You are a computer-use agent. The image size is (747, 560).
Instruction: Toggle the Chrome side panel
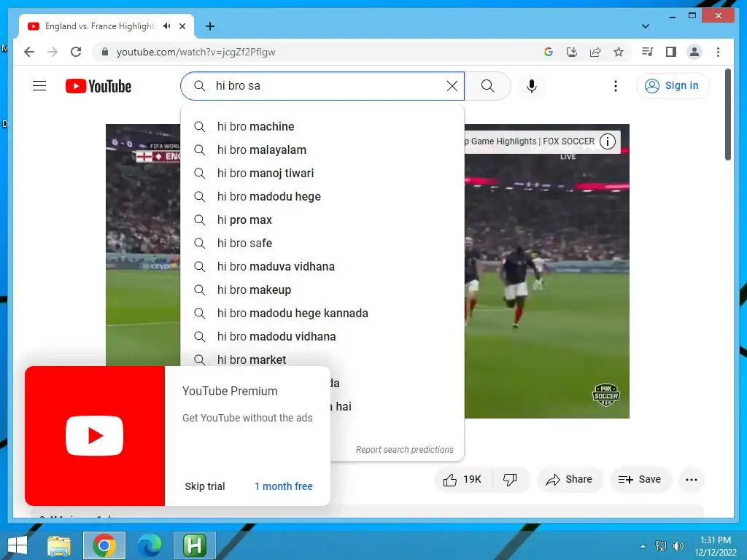[671, 52]
